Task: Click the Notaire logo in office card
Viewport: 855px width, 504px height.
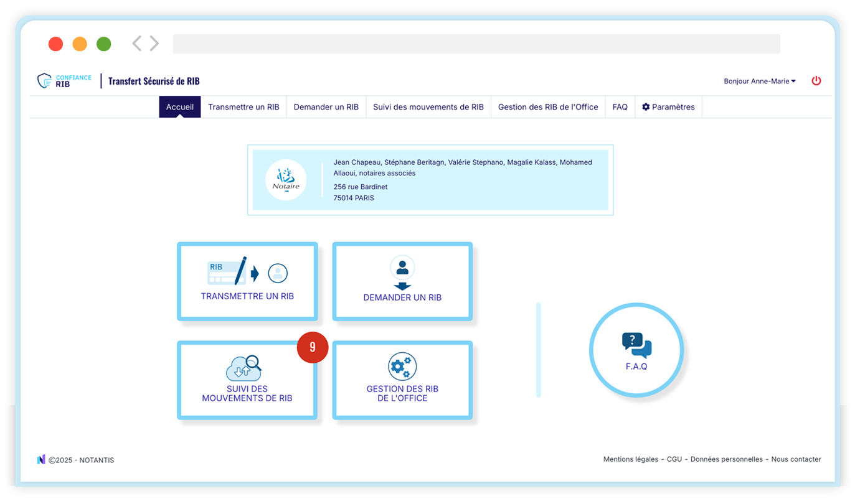Action: pyautogui.click(x=286, y=180)
